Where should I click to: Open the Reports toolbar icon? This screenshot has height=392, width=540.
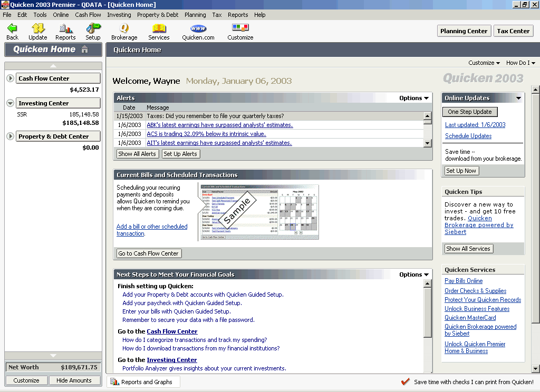65,28
